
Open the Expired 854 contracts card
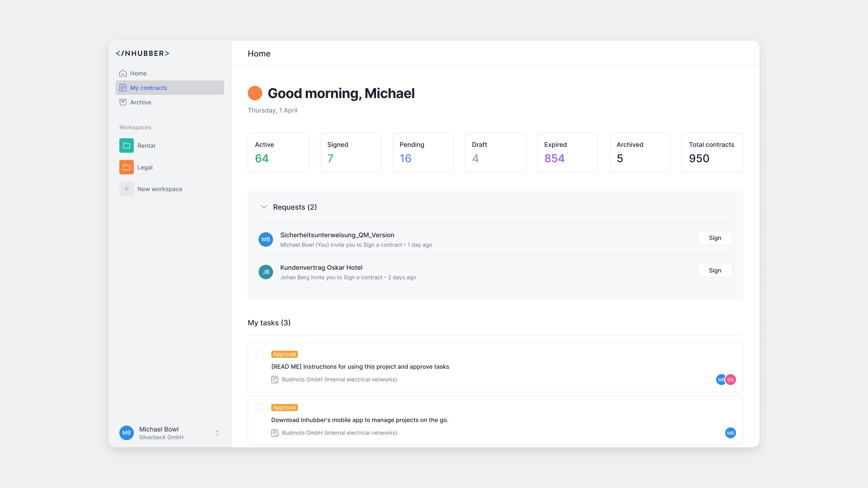pyautogui.click(x=567, y=152)
